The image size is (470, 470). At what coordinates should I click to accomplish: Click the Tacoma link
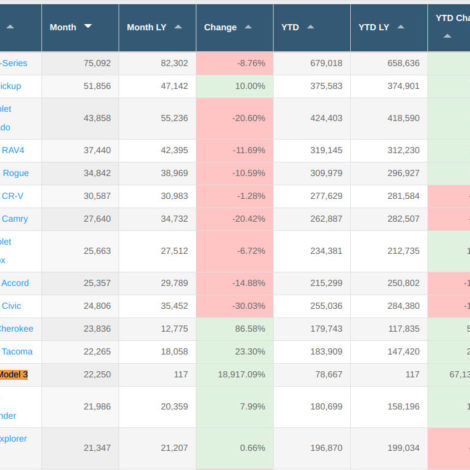pos(17,352)
